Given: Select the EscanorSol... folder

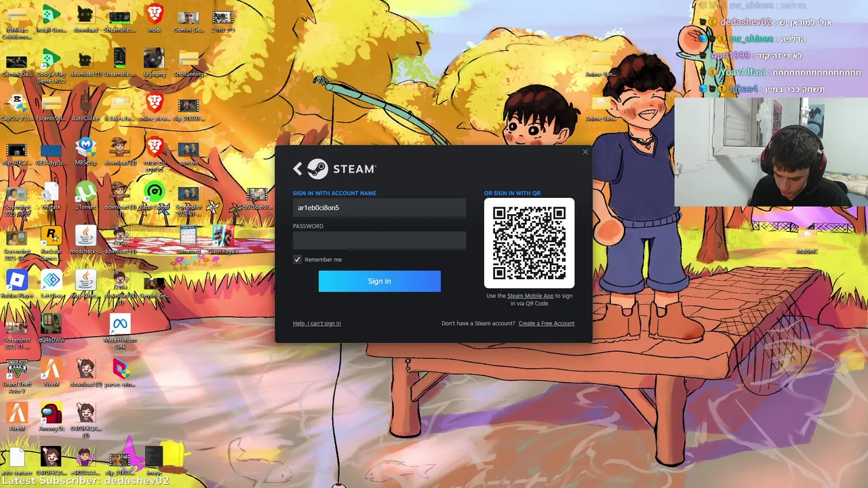Looking at the screenshot, I should coord(51,107).
